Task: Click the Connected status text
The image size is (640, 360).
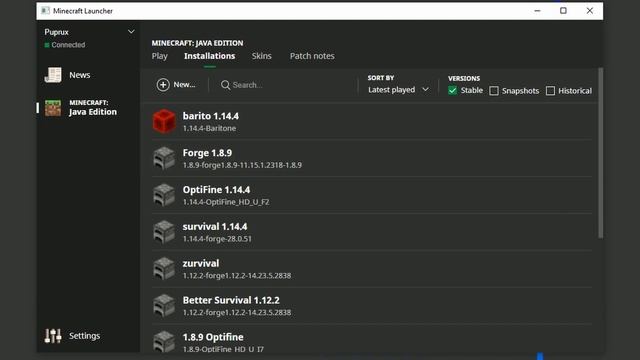Action: 68,45
